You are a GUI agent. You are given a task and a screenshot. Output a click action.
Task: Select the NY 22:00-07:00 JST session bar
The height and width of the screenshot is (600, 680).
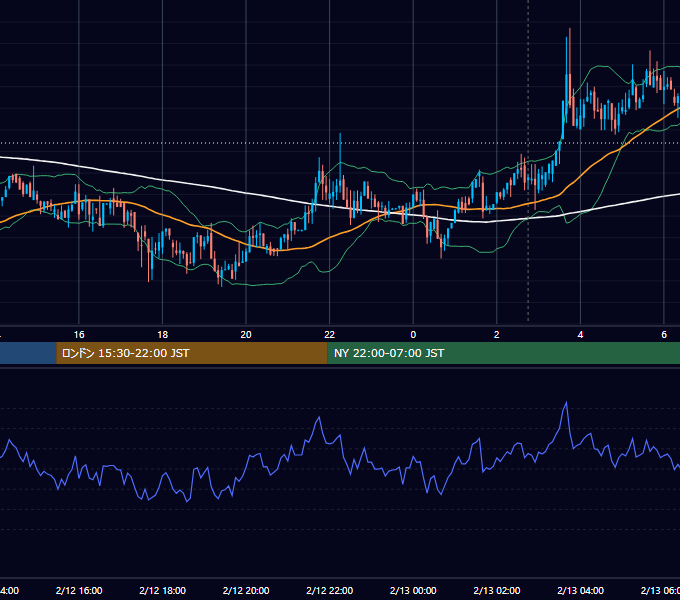click(503, 353)
